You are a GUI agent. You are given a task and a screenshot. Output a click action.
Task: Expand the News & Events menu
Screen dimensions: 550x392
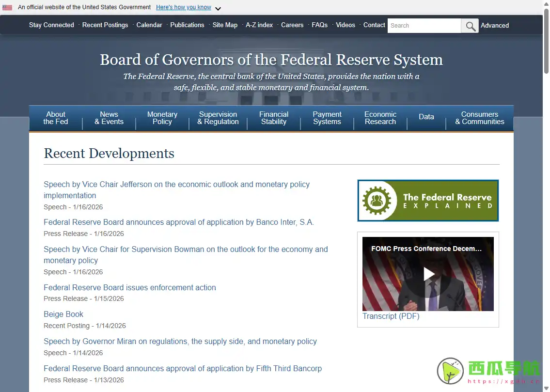[109, 118]
